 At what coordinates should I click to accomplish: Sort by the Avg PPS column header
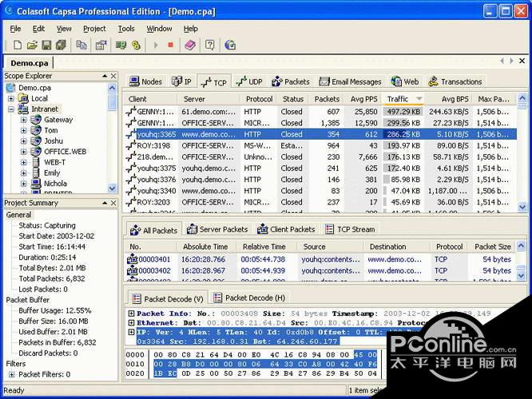[363, 99]
